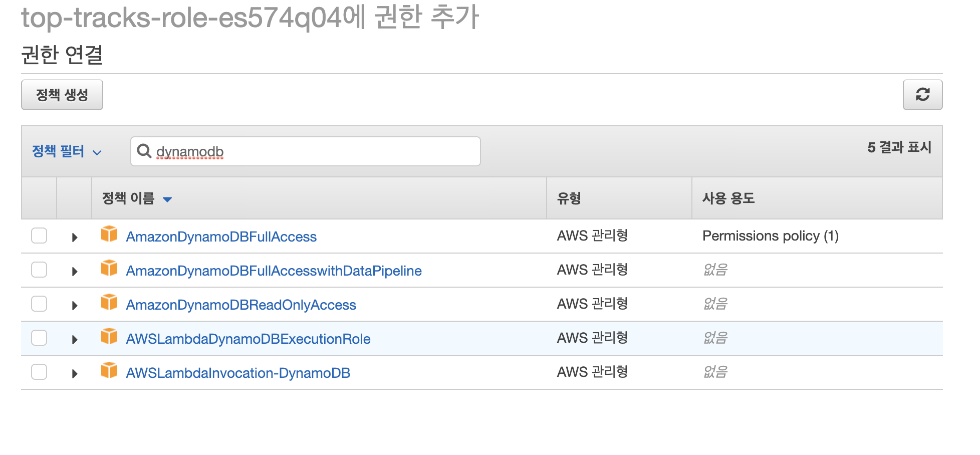Screen dimensions: 980x455
Task: Expand the AmazonDynamoDBReadOnlyAccess row arrow
Action: 75,306
